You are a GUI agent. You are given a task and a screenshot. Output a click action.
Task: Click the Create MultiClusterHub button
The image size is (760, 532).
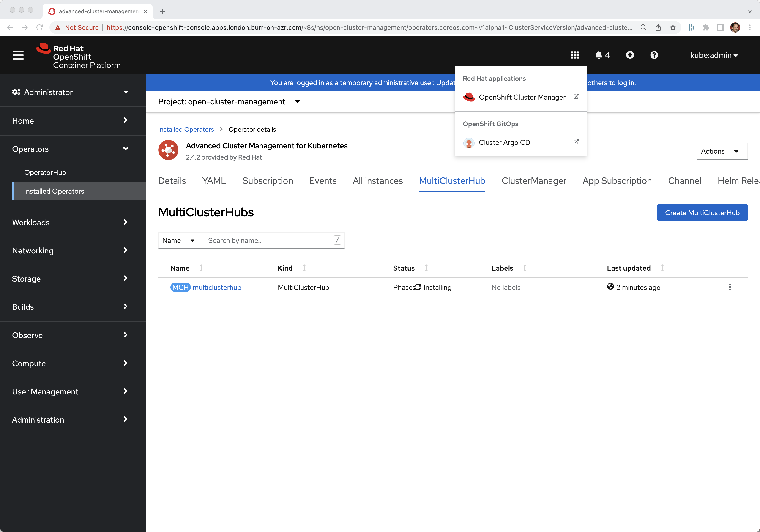(x=702, y=212)
